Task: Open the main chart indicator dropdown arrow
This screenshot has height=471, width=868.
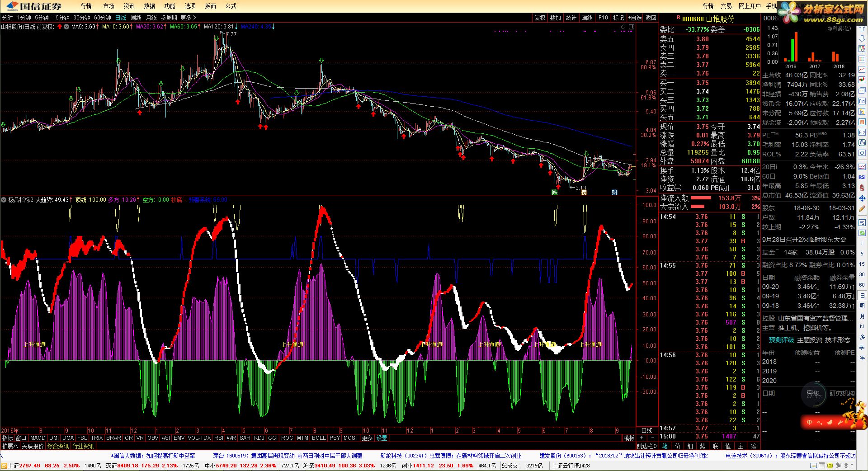Action: (x=66, y=27)
